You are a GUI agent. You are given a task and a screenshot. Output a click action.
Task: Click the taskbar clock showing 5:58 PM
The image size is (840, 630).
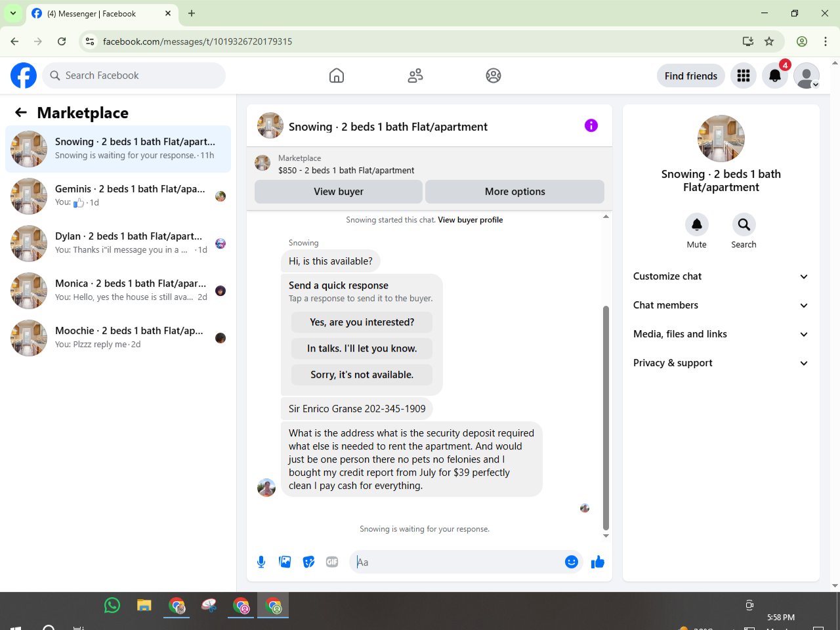click(x=781, y=618)
